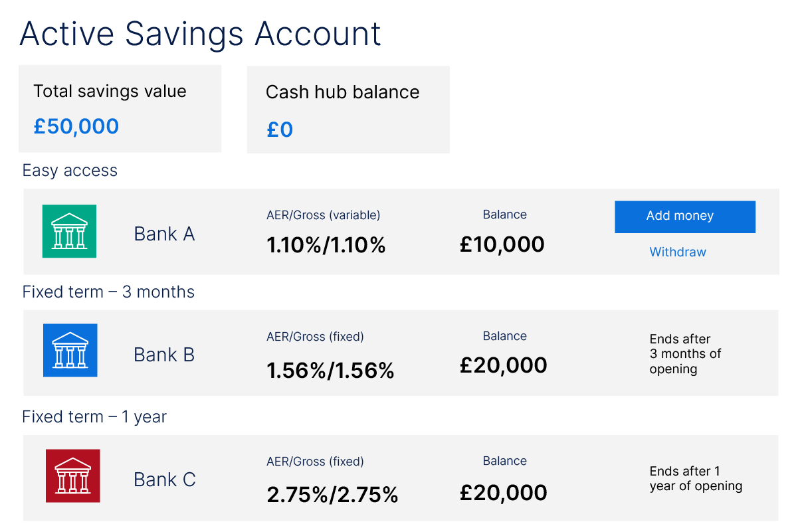Click the Bank B name label
This screenshot has width=798, height=532.
pos(164,355)
